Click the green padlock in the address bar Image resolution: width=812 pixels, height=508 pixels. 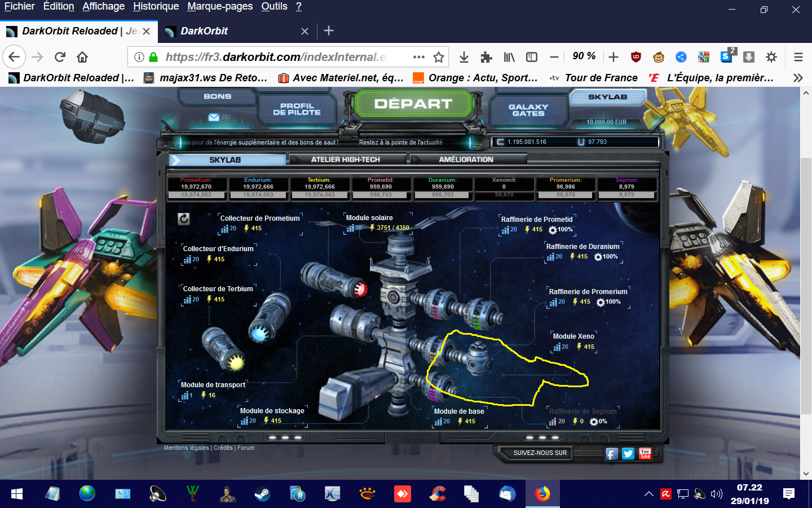(153, 57)
